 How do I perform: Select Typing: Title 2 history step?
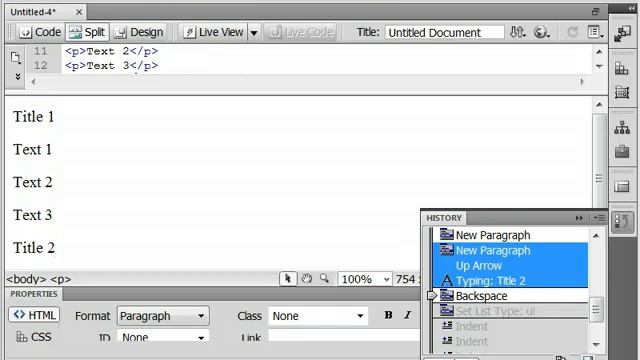(x=510, y=281)
